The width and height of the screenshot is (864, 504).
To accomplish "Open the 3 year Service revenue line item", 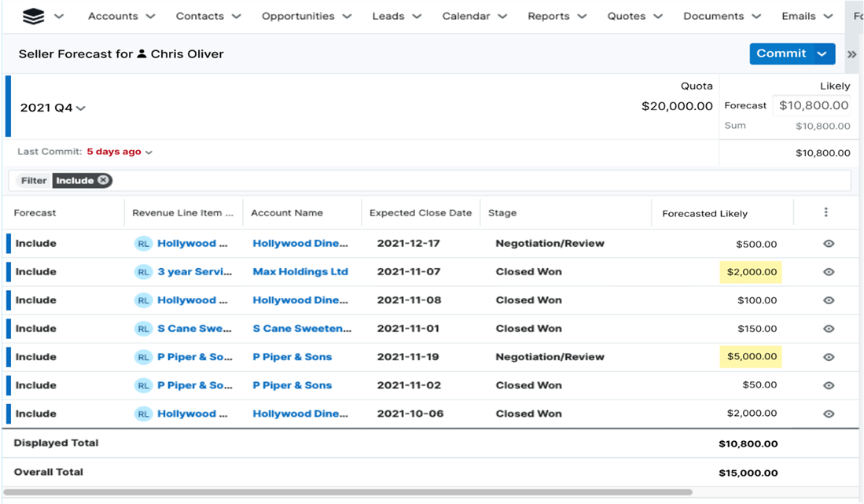I will (194, 272).
